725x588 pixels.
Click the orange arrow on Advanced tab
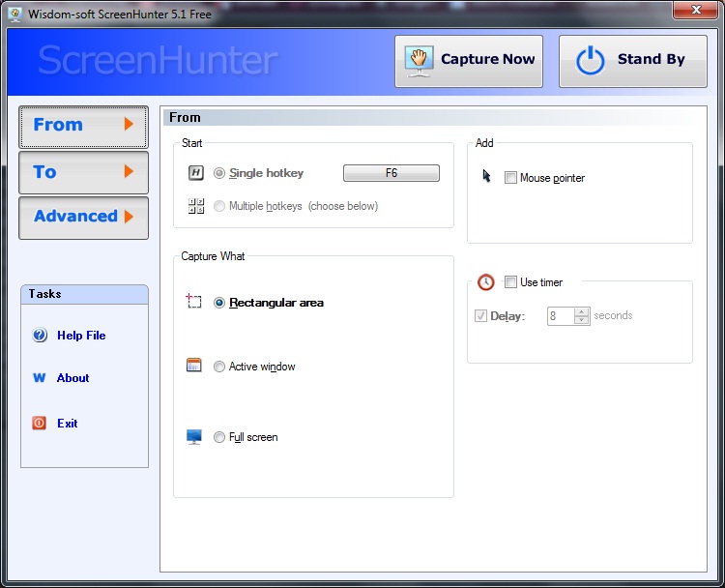129,217
